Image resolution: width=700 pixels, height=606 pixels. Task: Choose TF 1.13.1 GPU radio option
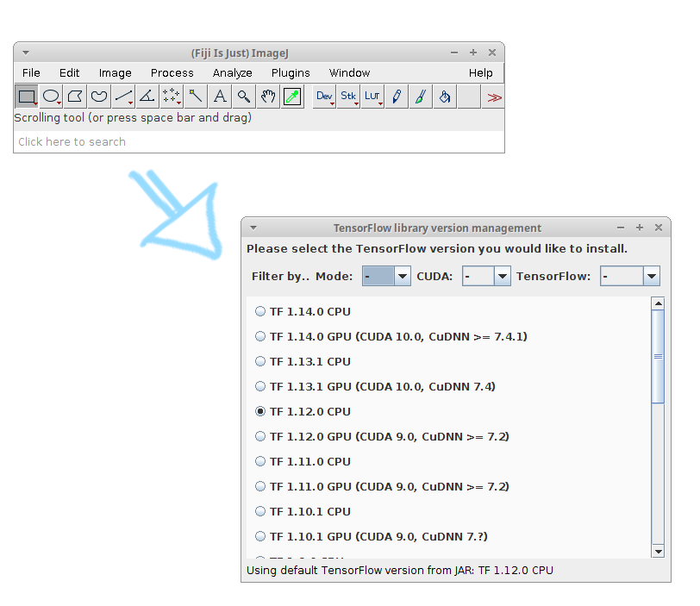[260, 386]
